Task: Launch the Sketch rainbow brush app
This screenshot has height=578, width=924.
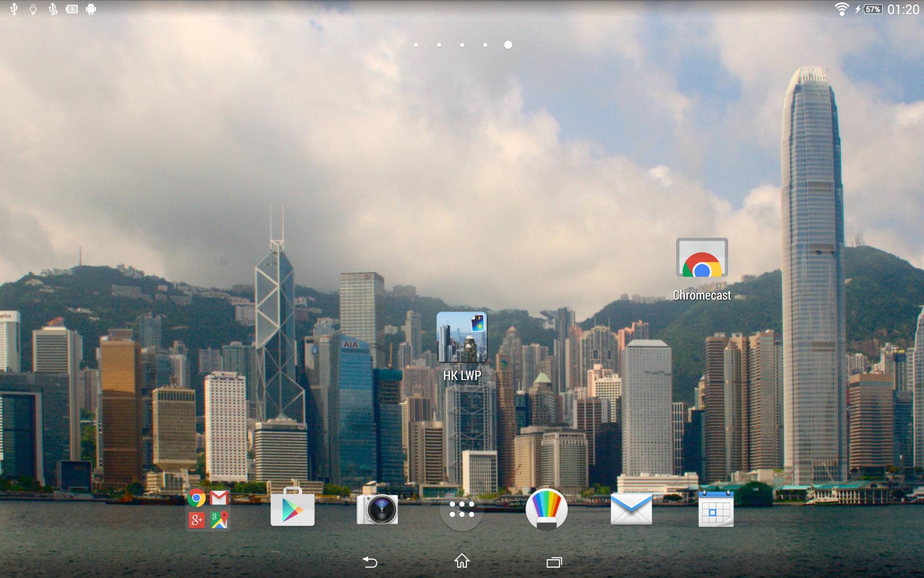Action: [x=547, y=509]
